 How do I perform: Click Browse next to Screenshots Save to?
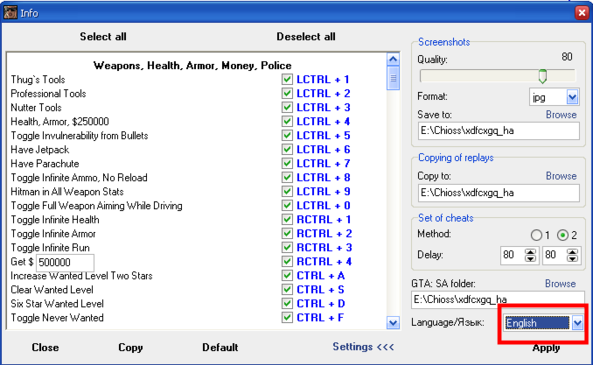pyautogui.click(x=561, y=115)
